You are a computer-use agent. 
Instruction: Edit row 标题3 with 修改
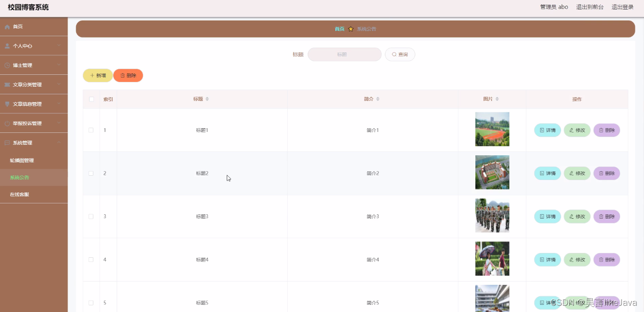[577, 217]
